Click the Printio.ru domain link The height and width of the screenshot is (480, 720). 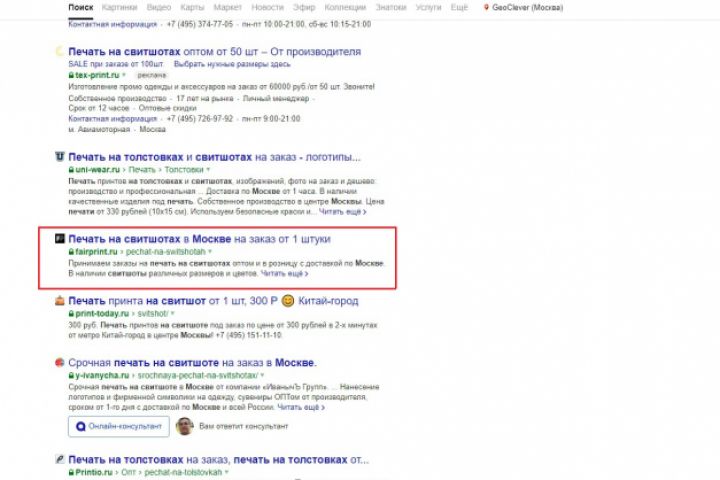(x=94, y=472)
